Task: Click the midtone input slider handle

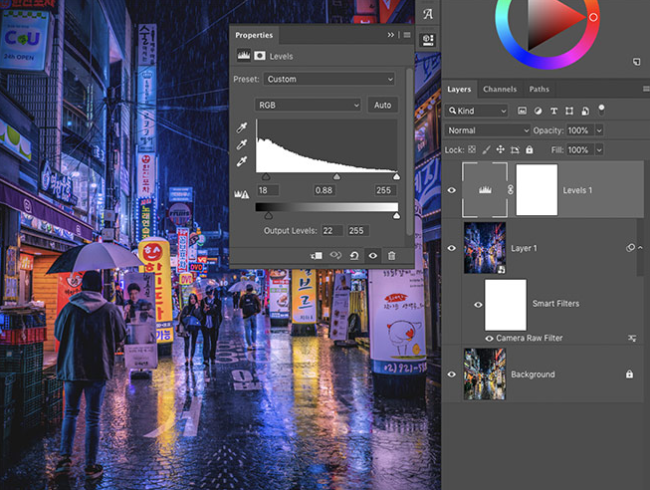Action: tap(337, 177)
